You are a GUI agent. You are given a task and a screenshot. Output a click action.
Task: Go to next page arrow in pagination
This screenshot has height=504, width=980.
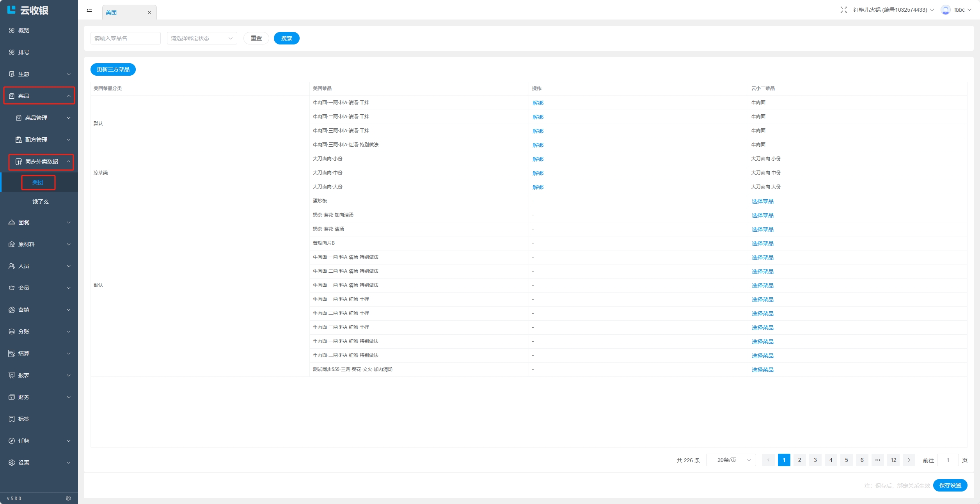(x=909, y=460)
